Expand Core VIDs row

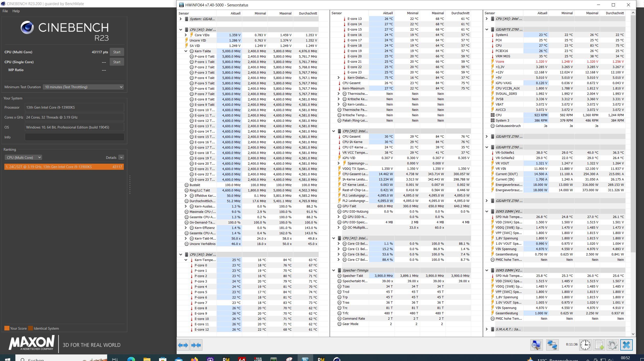click(x=186, y=35)
